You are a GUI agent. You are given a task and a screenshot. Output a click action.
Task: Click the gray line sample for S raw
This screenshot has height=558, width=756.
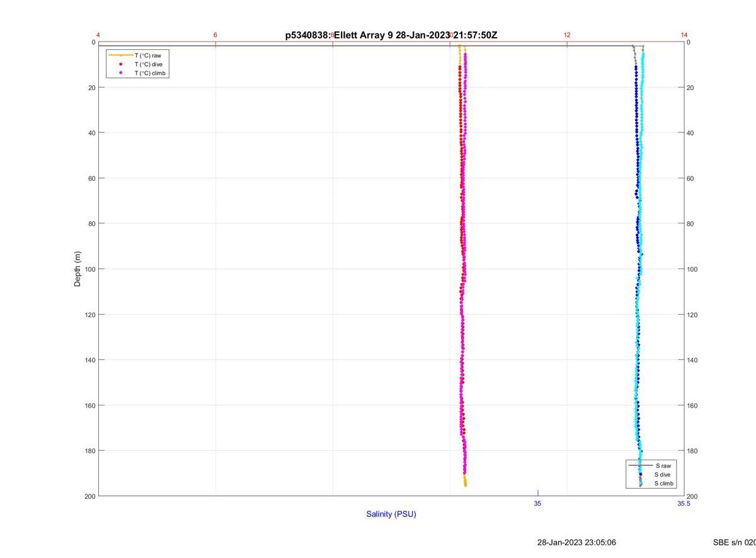click(x=640, y=465)
